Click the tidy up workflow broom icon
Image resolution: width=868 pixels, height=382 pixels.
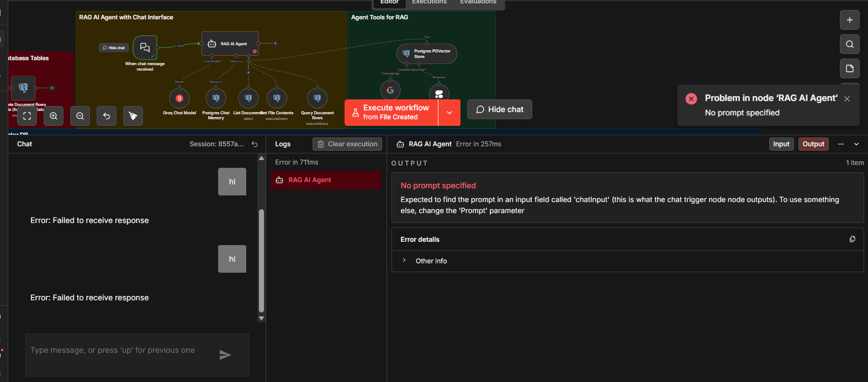coord(133,116)
